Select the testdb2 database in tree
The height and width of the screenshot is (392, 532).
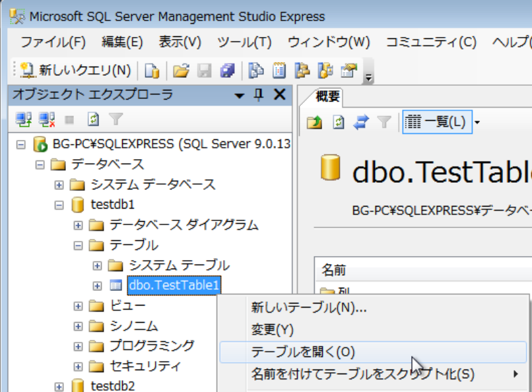[113, 386]
